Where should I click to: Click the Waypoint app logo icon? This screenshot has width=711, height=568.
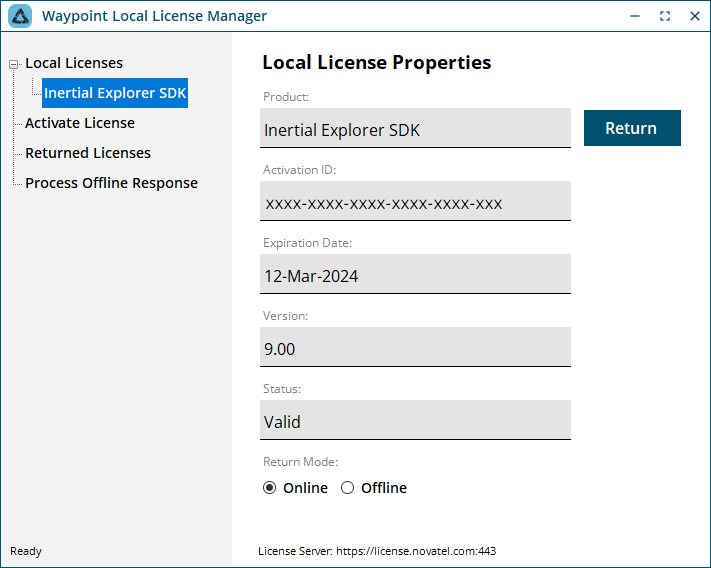pos(20,16)
